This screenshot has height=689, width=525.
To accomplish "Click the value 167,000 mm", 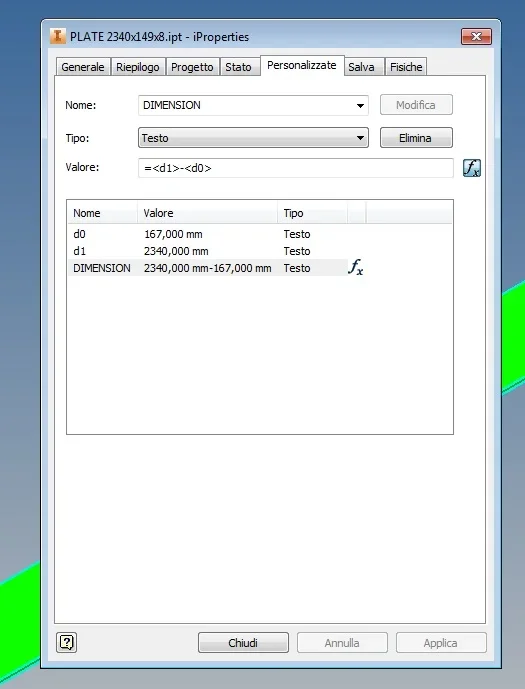I will 173,234.
